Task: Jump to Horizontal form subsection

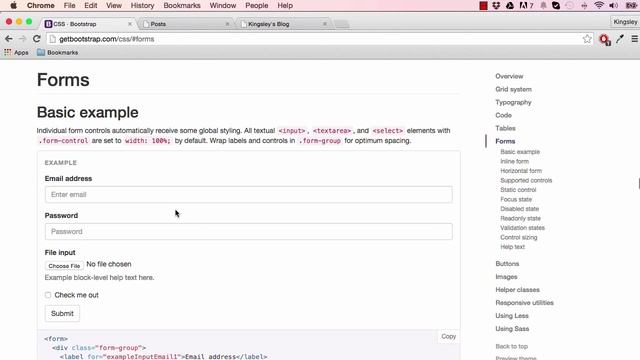Action: click(521, 171)
